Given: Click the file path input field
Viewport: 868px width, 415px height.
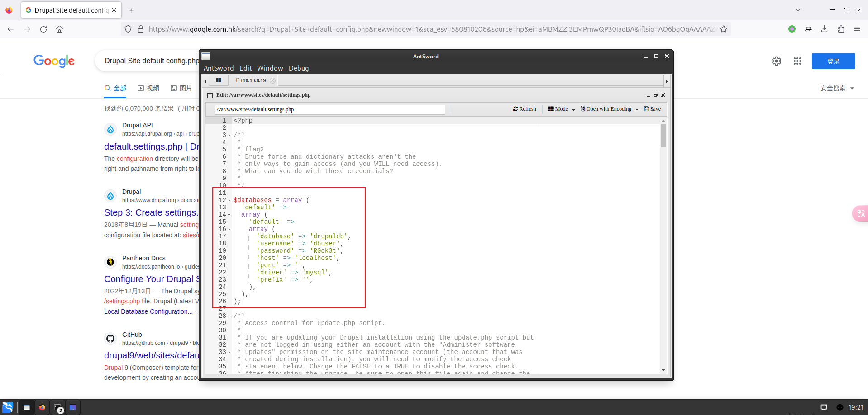Looking at the screenshot, I should coord(329,109).
